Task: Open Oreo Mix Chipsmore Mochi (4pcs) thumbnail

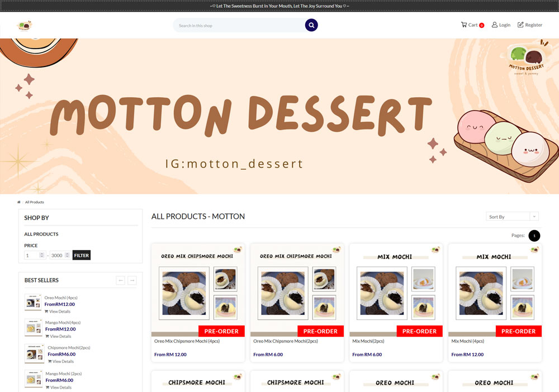Action: tap(198, 290)
